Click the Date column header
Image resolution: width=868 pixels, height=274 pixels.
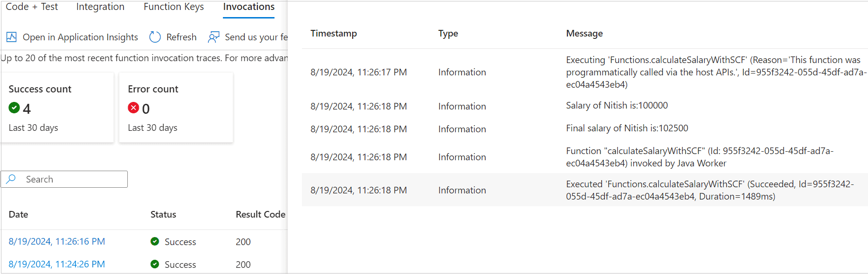click(x=18, y=214)
